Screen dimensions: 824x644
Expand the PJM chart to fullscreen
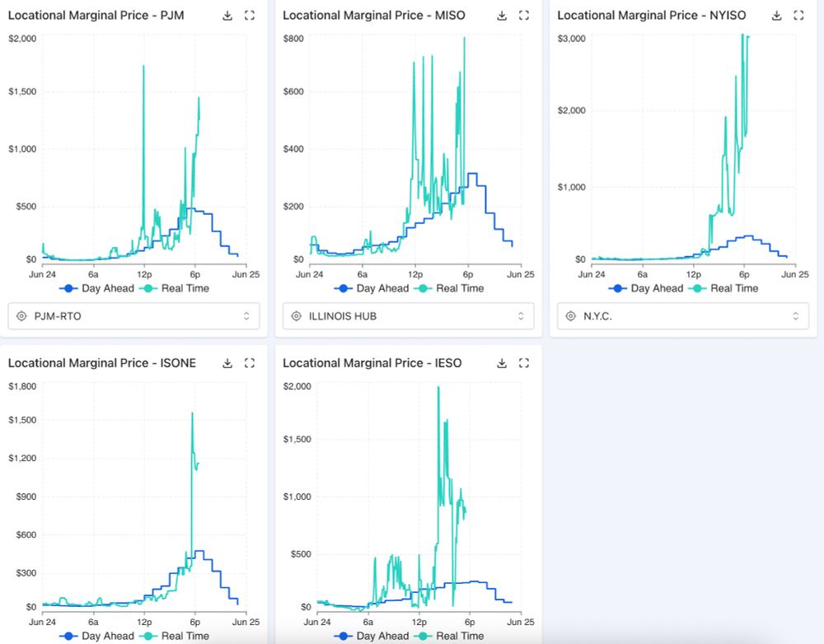coord(250,15)
